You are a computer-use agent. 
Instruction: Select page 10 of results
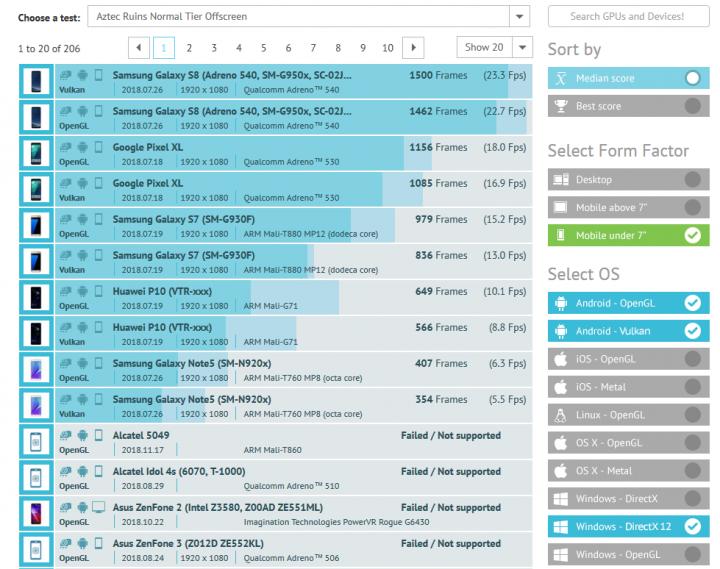388,48
